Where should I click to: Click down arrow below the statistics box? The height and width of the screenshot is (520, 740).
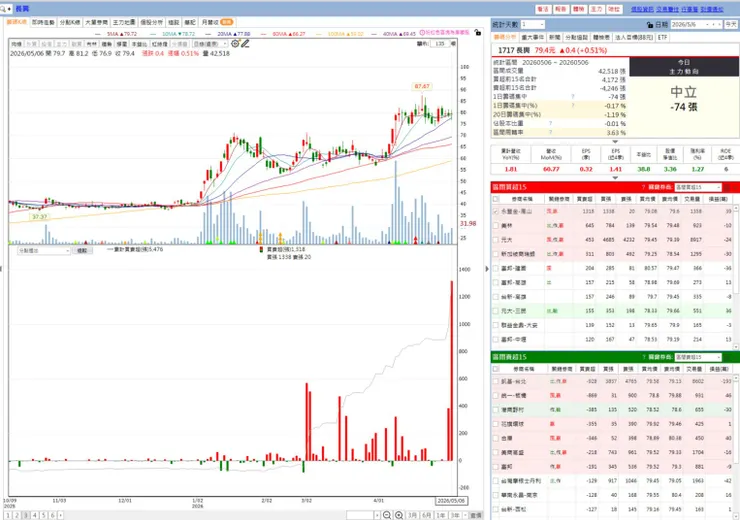click(x=615, y=142)
